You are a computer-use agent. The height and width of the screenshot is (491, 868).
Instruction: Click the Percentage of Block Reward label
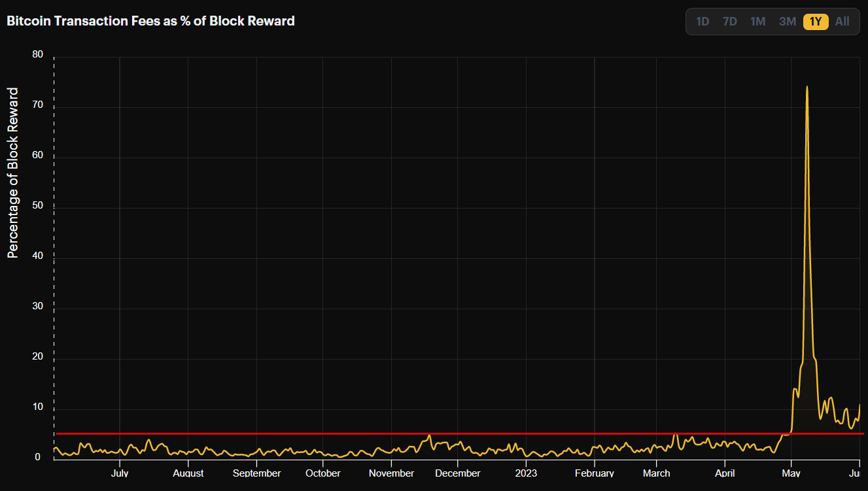point(13,173)
